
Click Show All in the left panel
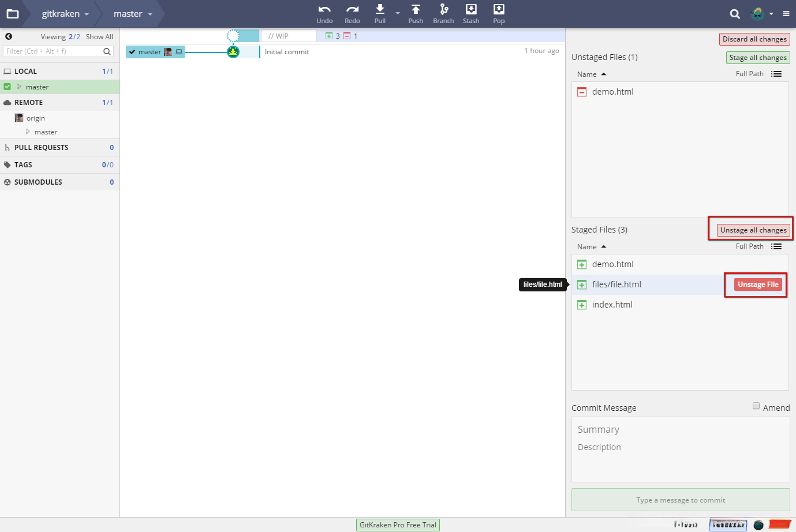click(x=99, y=36)
